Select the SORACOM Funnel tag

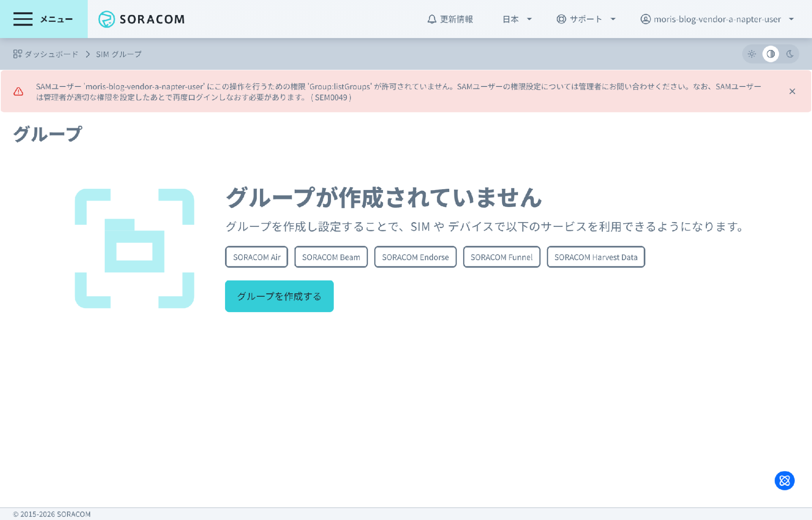tap(502, 257)
